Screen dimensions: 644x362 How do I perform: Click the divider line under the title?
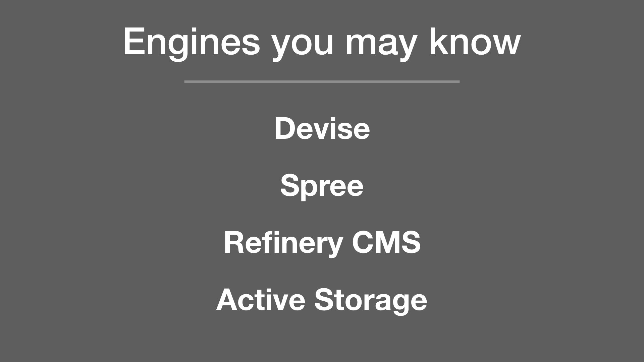[322, 81]
